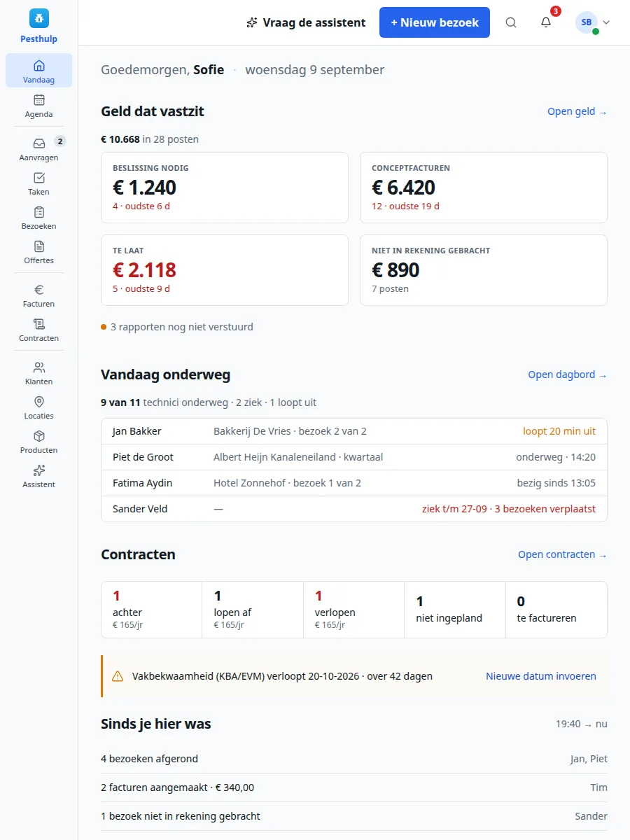Viewport: 630px width, 840px height.
Task: Open the Locaties pin icon
Action: pyautogui.click(x=39, y=402)
